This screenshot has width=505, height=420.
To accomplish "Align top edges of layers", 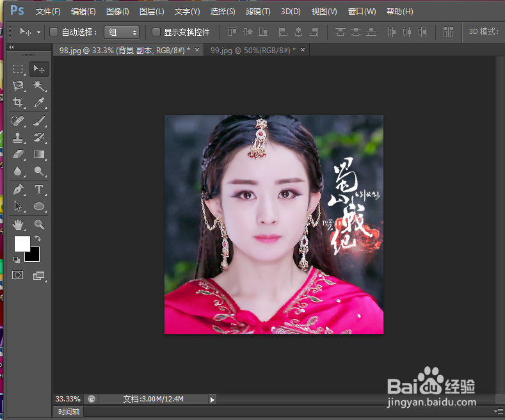I will [x=232, y=31].
